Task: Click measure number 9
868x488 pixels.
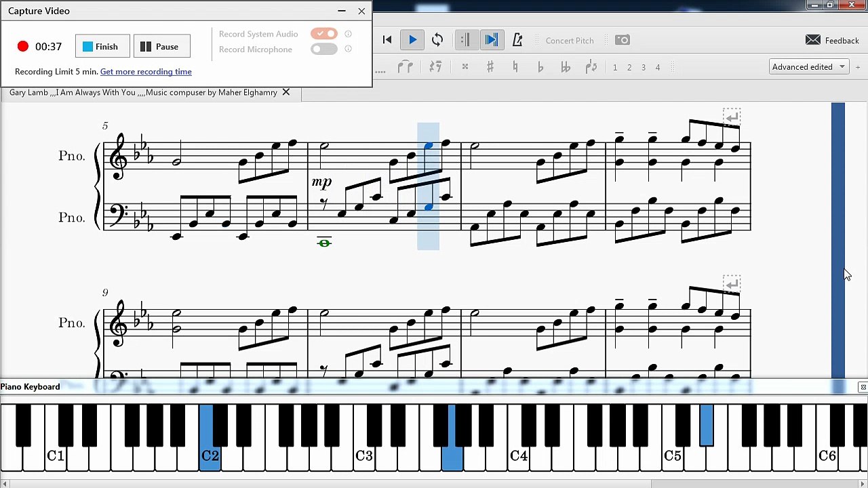Action: 105,293
